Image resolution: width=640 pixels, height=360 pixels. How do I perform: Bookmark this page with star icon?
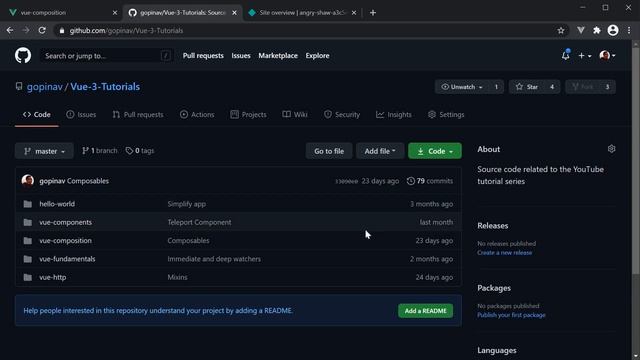[561, 31]
